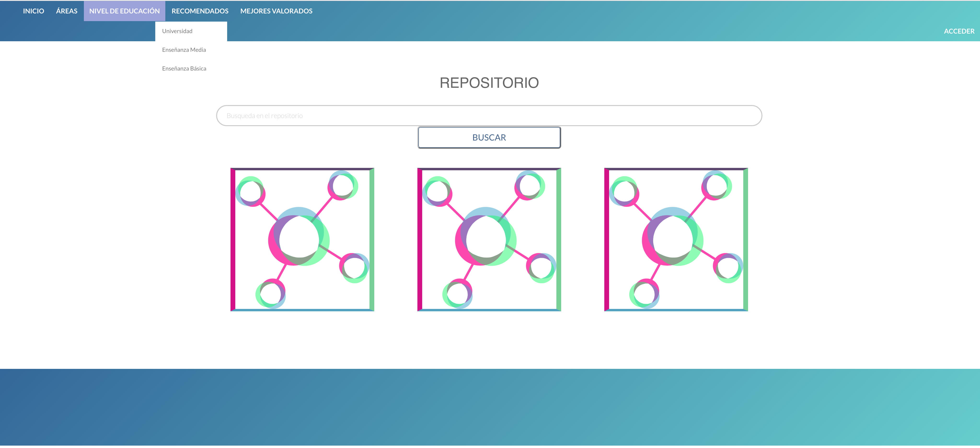The image size is (980, 448).
Task: Open the NIVEL DE EDUCACIÓN dropdown menu
Action: point(124,11)
